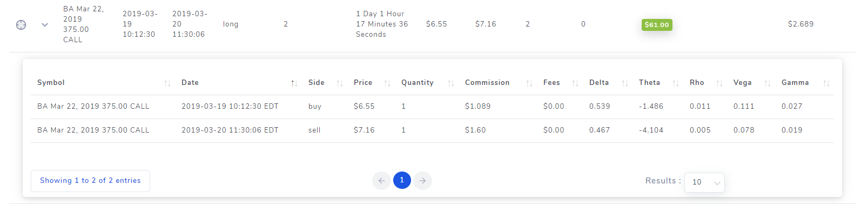This screenshot has width=868, height=204.
Task: Click the crosshair target icon beside BA trade
Action: (21, 24)
